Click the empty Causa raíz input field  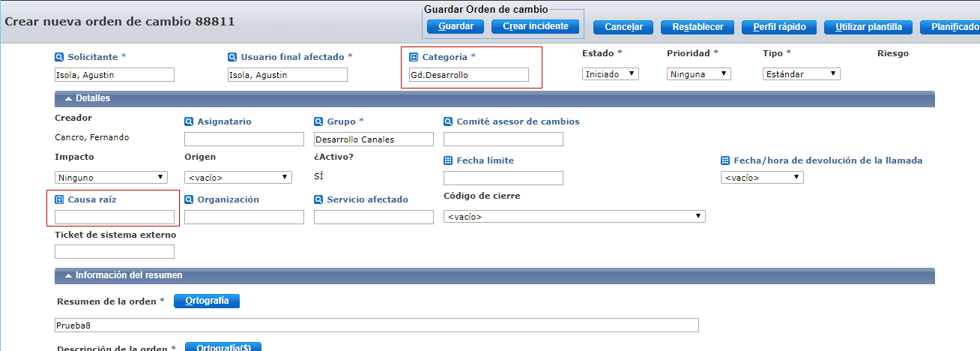tap(115, 217)
